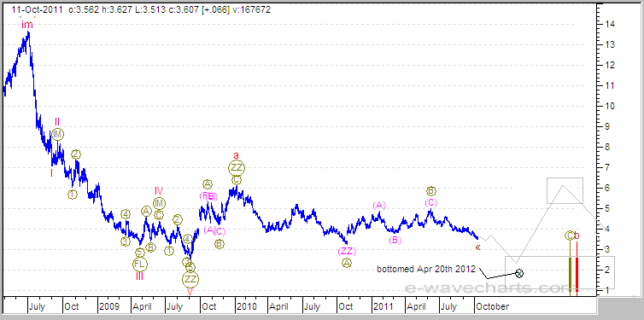Click the circled 'IM' marker beside red 'II'

click(58, 134)
